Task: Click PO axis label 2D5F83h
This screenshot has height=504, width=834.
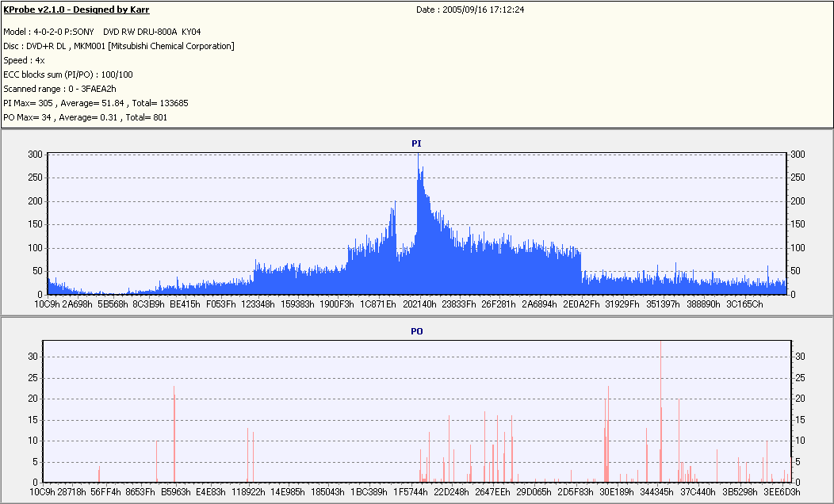Action: (575, 492)
